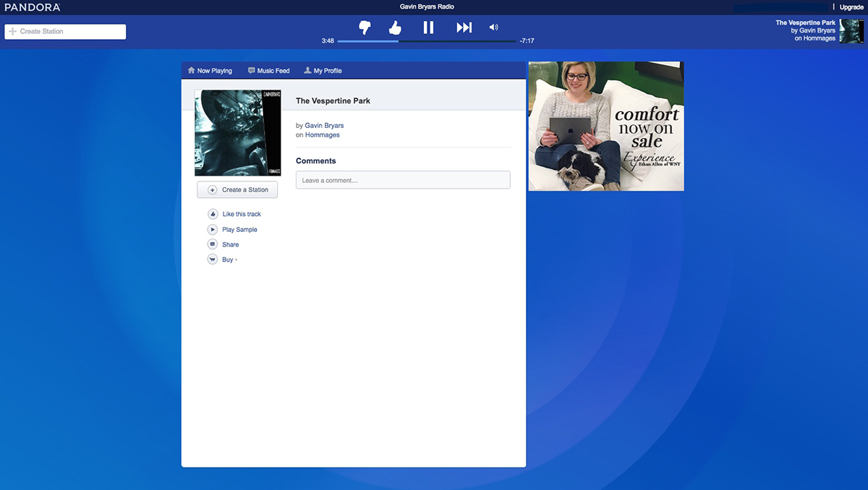Viewport: 868px width, 490px height.
Task: Click the Create Station search field
Action: [x=65, y=32]
